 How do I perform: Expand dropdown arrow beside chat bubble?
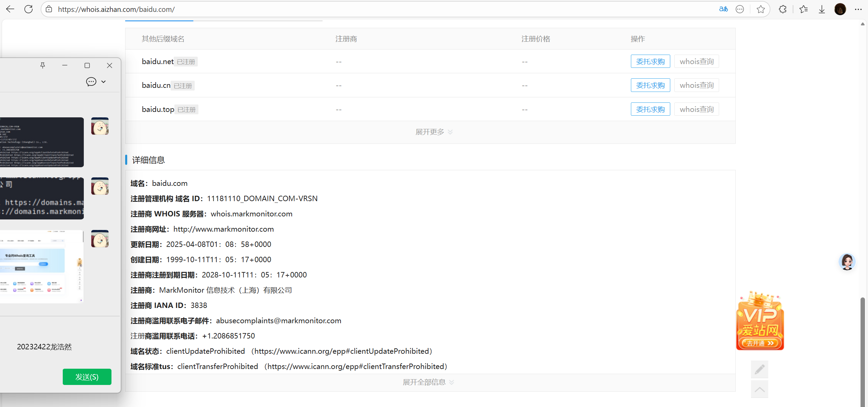click(103, 82)
